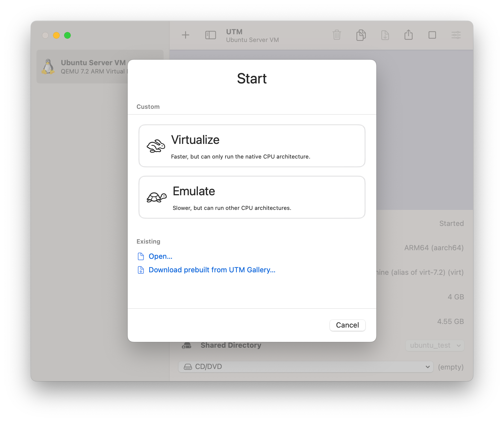Click the '4 GB' memory value
This screenshot has width=504, height=422.
(x=456, y=297)
